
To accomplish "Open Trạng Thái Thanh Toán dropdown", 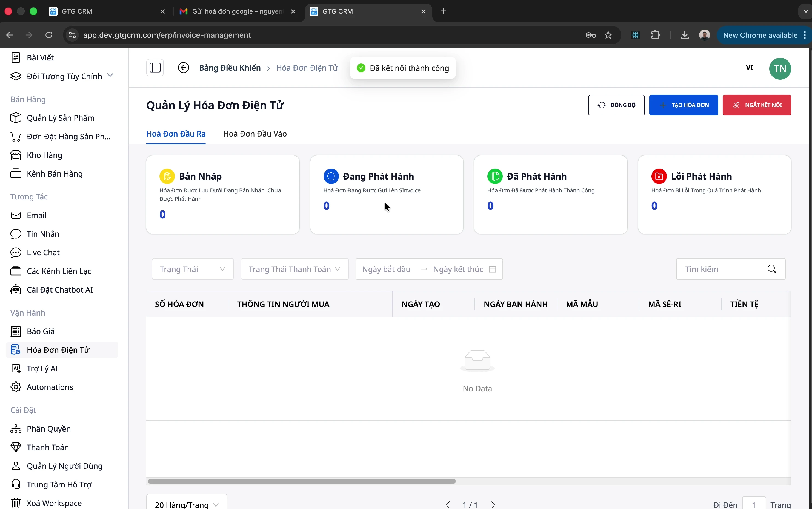I will click(294, 269).
